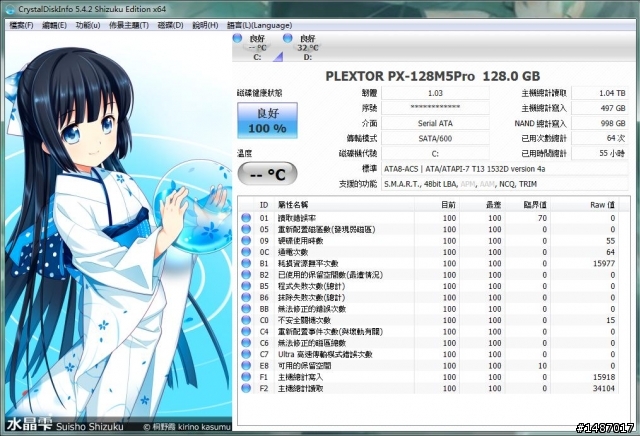Click status circle for attribute B5
Screen dimensions: 640x436
(246, 286)
